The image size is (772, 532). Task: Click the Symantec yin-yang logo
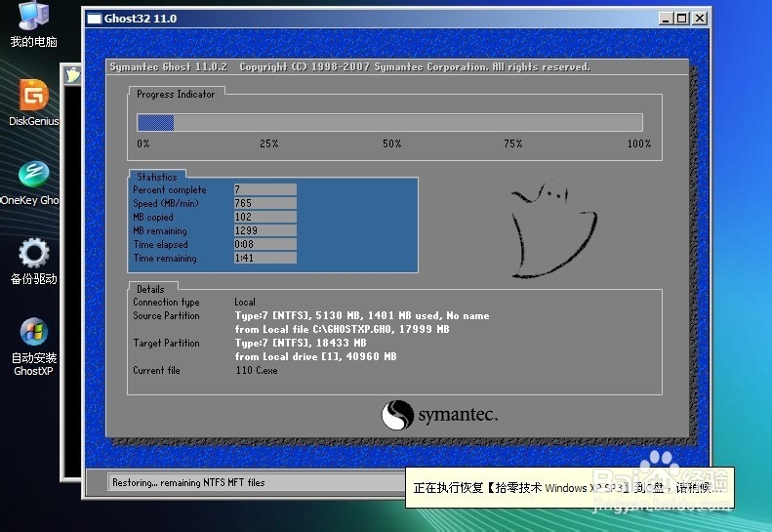pos(397,415)
